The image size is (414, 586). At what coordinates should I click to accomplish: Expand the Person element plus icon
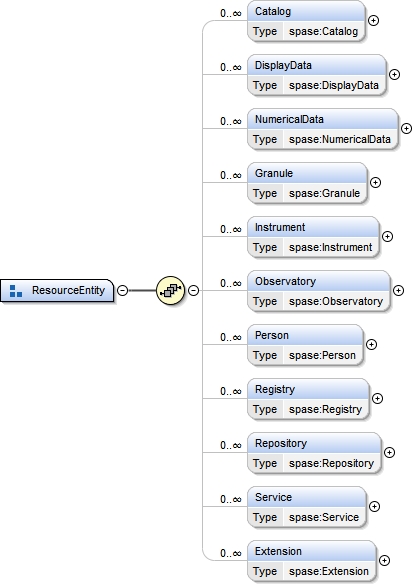tap(371, 345)
